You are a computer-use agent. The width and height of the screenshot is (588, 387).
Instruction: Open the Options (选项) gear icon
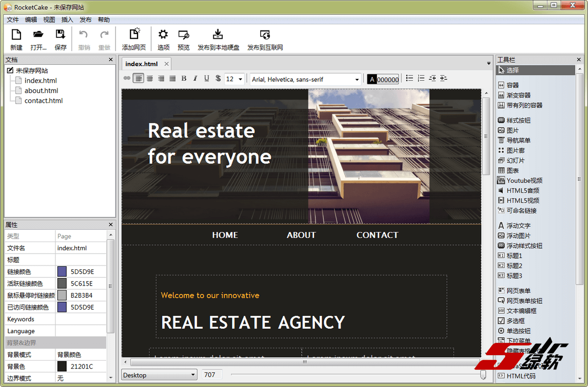pos(163,35)
